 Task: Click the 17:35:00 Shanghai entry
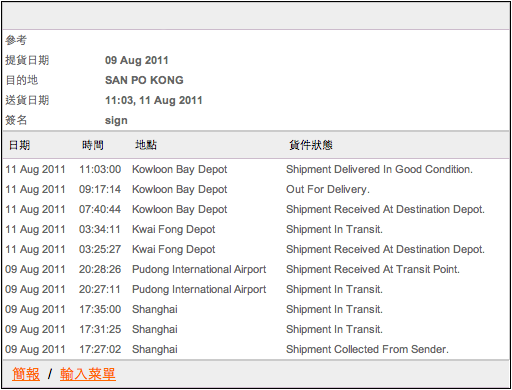256,309
